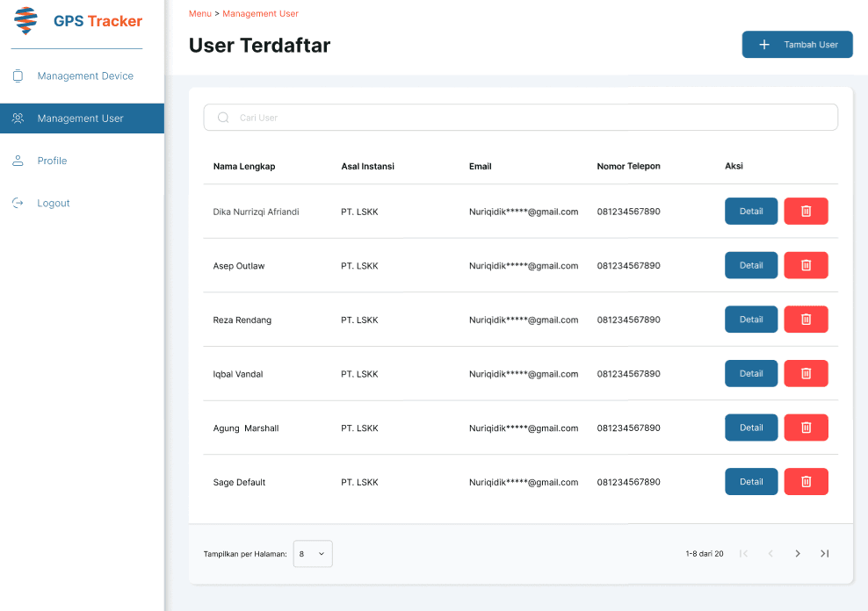
Task: Click the search magnifier icon
Action: point(223,118)
